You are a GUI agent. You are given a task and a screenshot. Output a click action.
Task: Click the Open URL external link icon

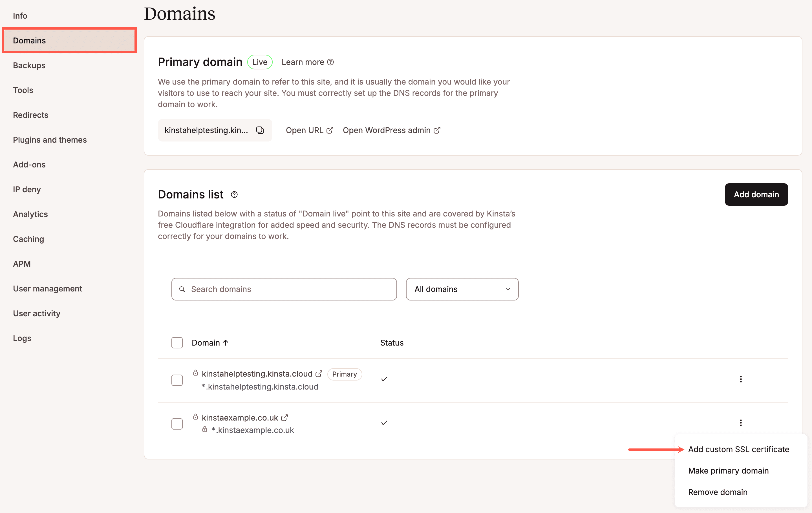330,130
